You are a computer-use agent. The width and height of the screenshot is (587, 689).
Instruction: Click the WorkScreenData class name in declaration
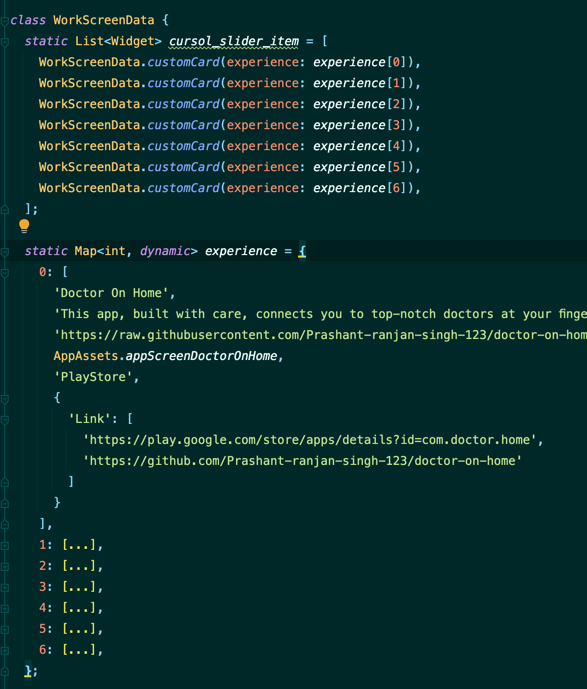tap(104, 20)
